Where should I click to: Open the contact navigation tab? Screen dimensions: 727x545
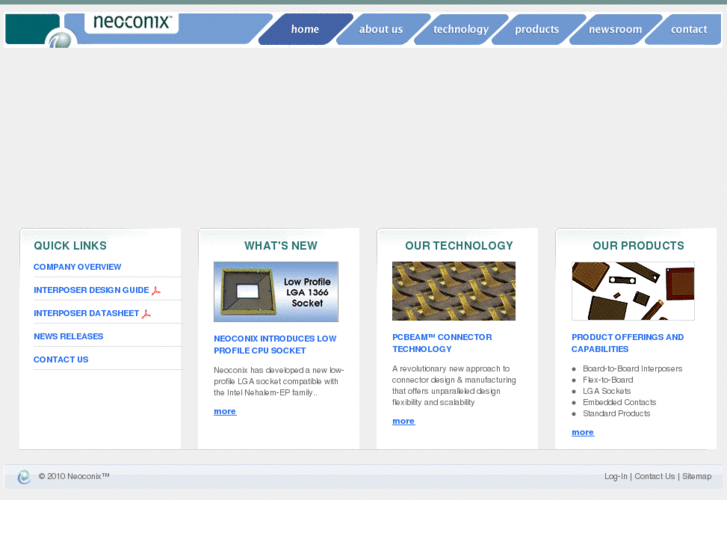point(689,29)
